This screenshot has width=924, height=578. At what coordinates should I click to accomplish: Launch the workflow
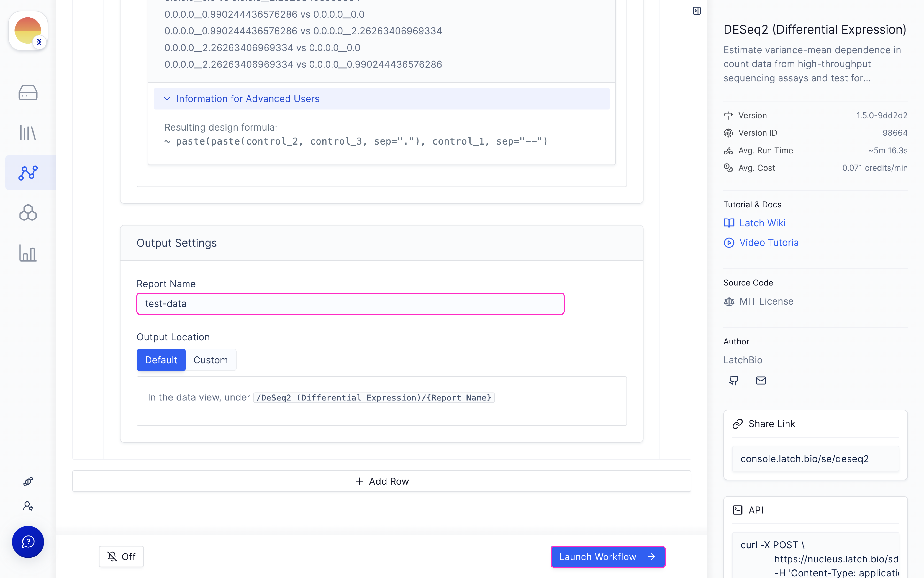pos(608,557)
